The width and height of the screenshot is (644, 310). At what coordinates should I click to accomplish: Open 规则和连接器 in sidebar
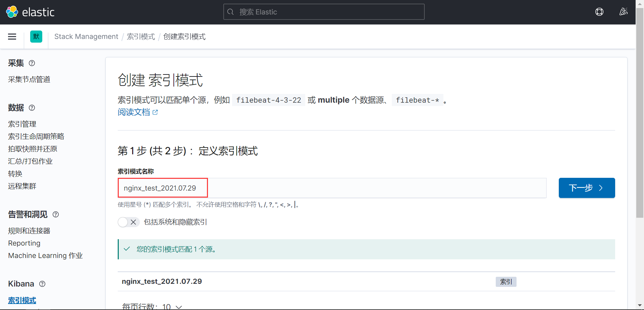[29, 231]
